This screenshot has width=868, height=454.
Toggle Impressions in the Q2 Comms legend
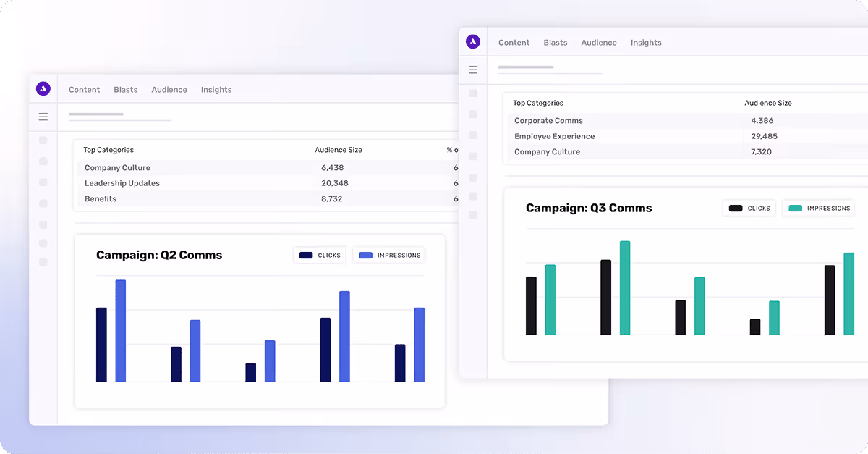pos(388,255)
